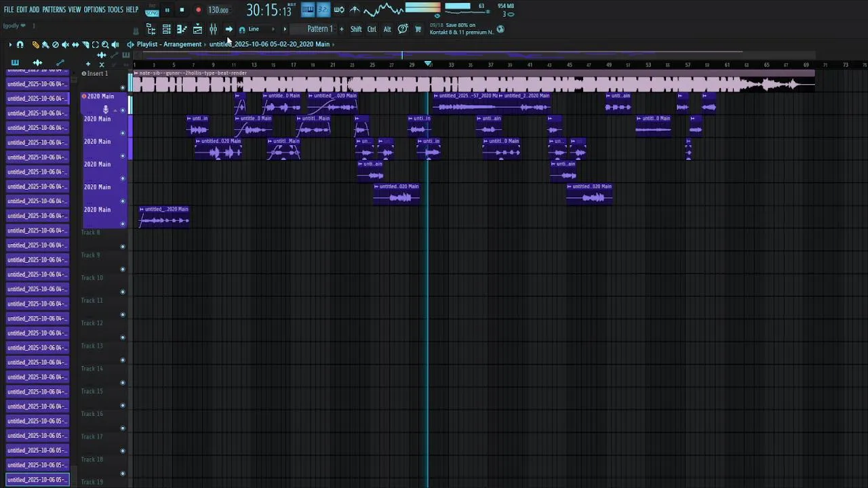The height and width of the screenshot is (488, 868).
Task: Toggle typing keyboard to piano button
Action: [x=308, y=9]
